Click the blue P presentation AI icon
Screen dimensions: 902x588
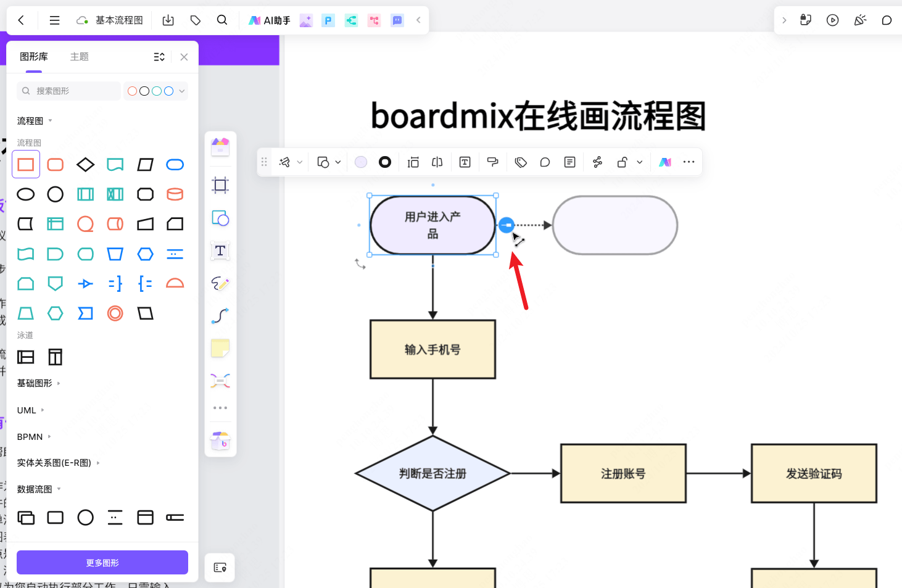(328, 20)
